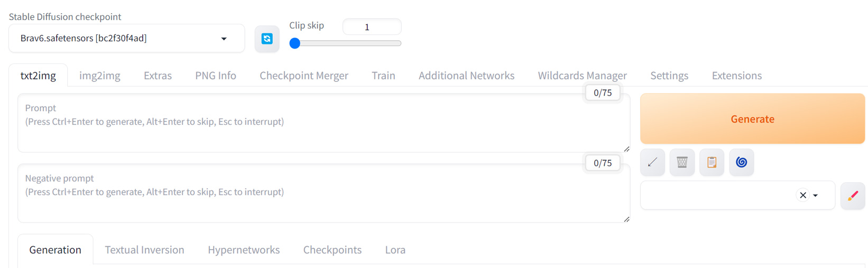Clear prompt with the trash icon

(x=682, y=162)
